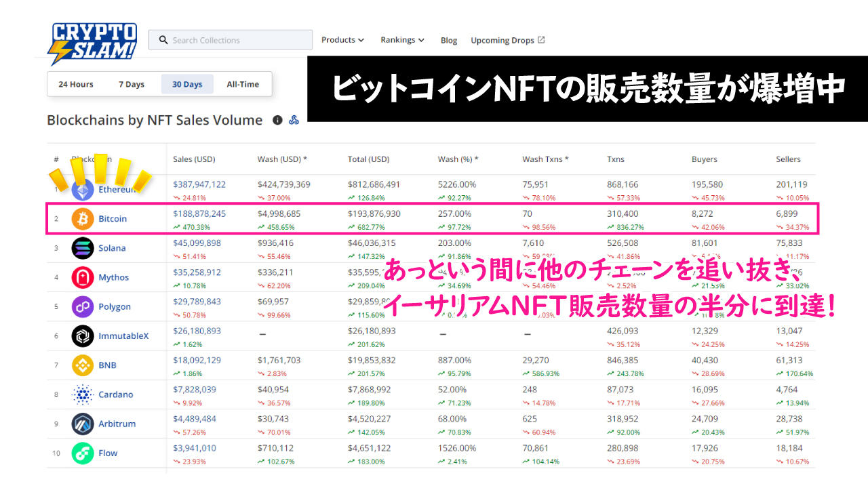
Task: Sort by the Wash Txns column header
Action: click(x=545, y=159)
